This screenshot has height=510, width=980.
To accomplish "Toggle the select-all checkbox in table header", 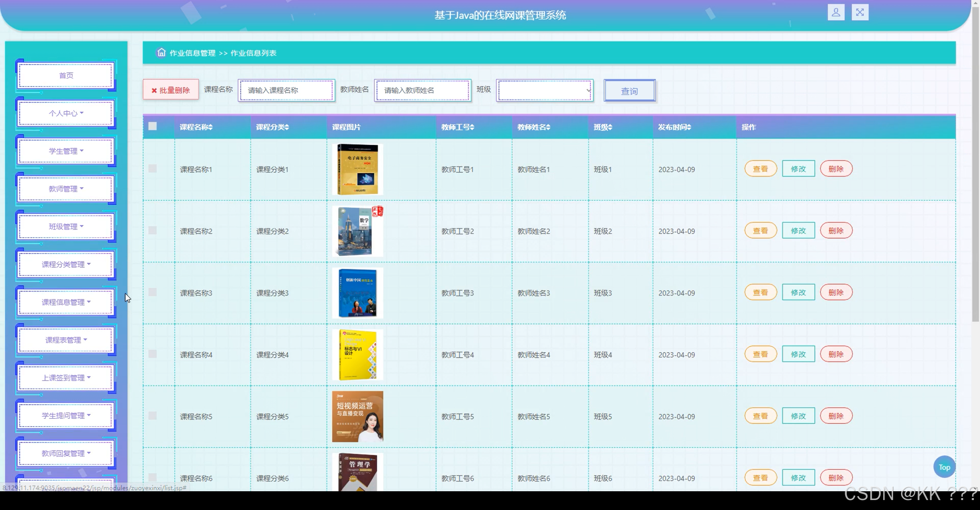I will pyautogui.click(x=152, y=126).
